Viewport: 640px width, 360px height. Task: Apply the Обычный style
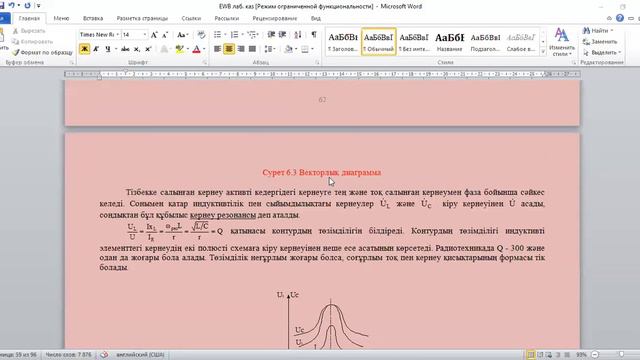coord(378,42)
